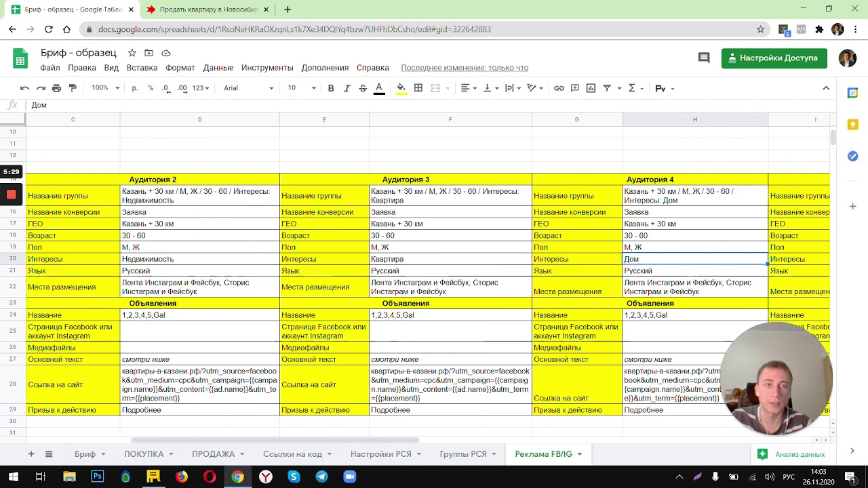Switch to the Группы РСЯ sheet tab
868x488 pixels.
pyautogui.click(x=462, y=454)
